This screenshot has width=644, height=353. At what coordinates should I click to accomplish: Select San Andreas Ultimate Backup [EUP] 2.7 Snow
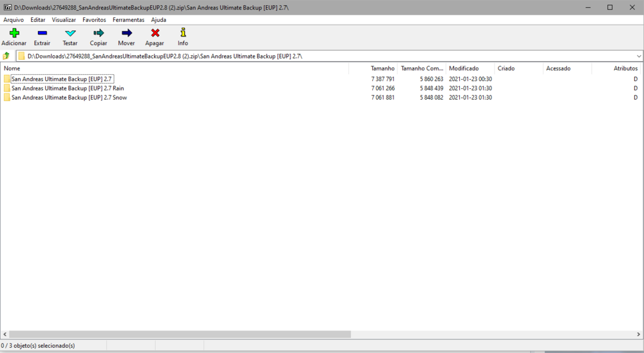coord(69,97)
